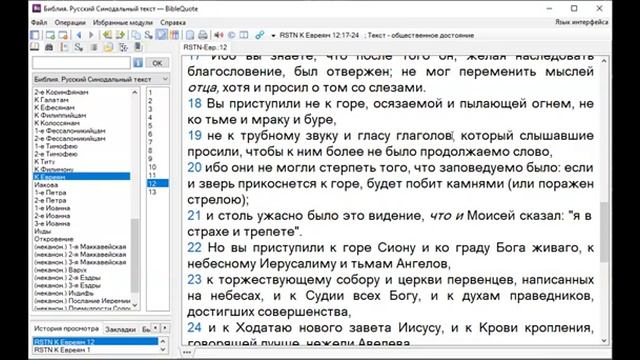Image resolution: width=640 pixels, height=360 pixels.
Task: Open the История просмотра tab
Action: 67,329
